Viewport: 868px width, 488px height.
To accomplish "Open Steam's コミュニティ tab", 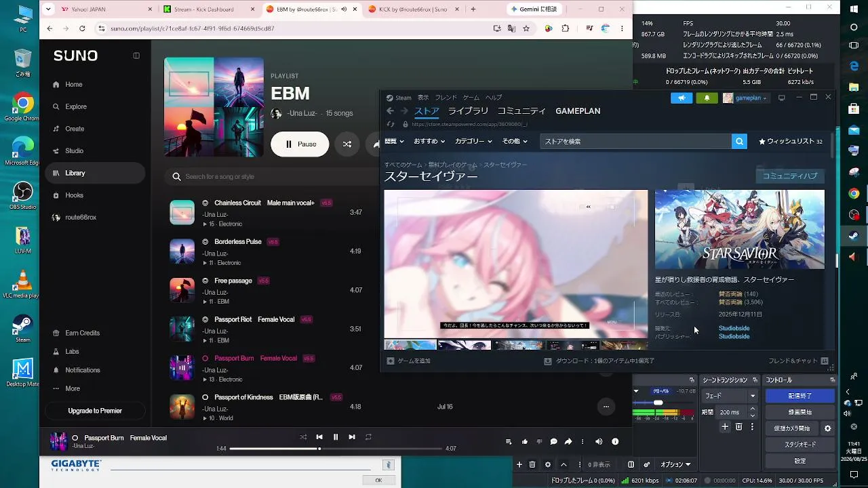I will 521,111.
